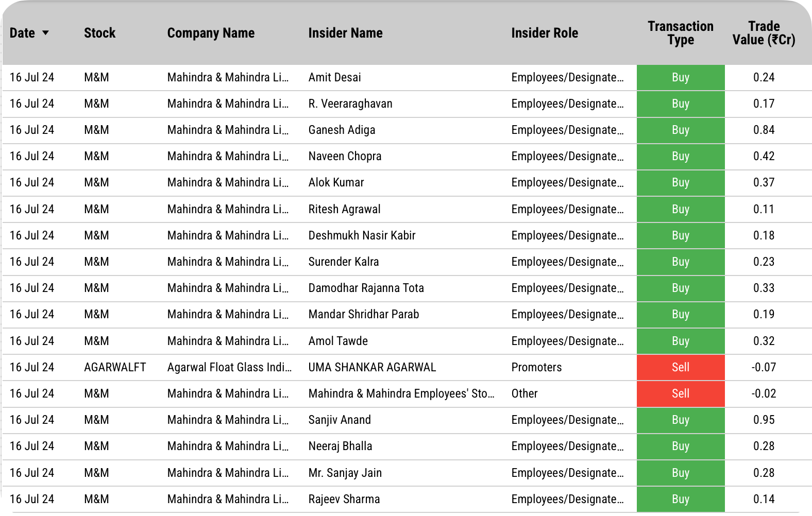Click the red Sell cell for UMA SHANKAR AGARWAL

coord(681,367)
